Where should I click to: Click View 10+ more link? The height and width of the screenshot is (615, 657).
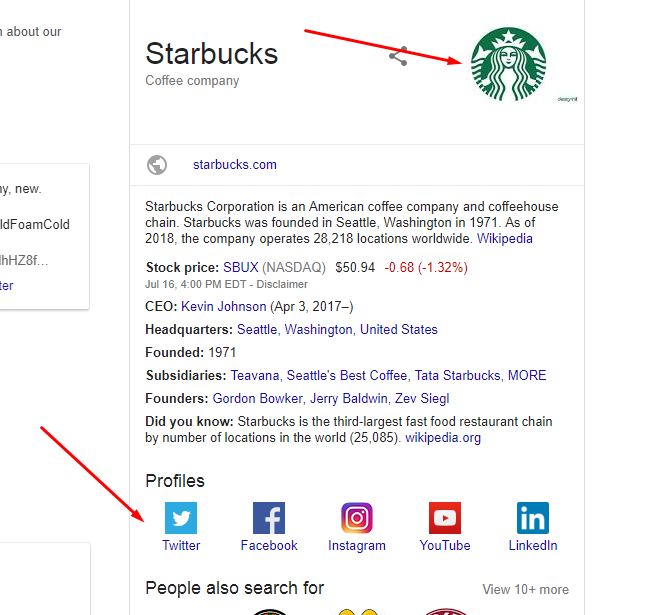click(525, 589)
